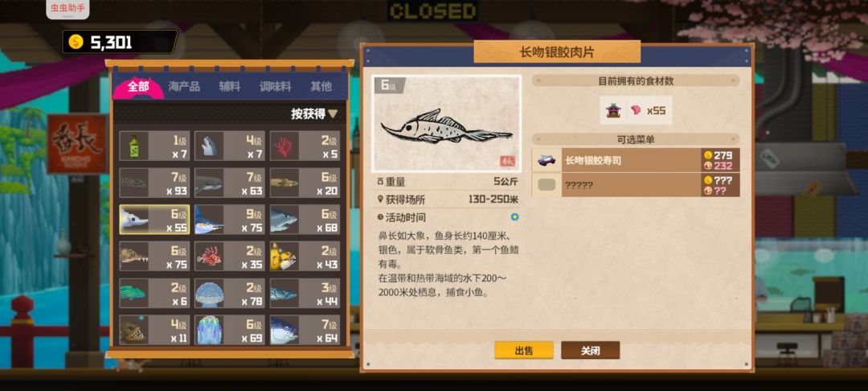Select the 长吻银鲛寿司 menu entry

636,160
